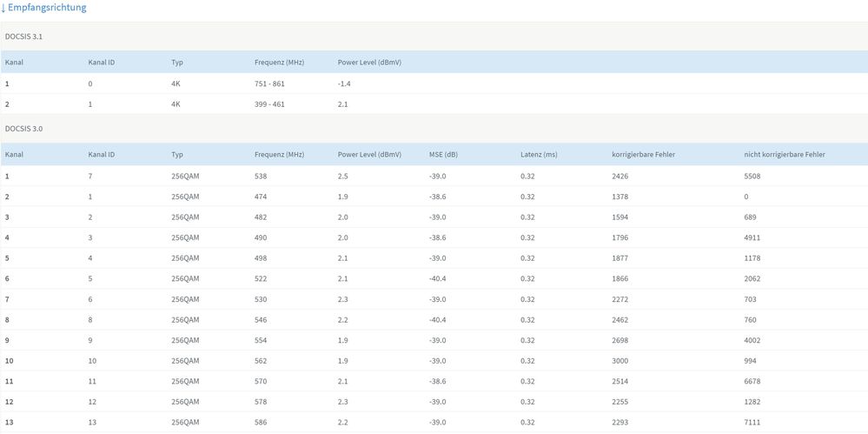Click the DOCSIS 3.1 table title

tap(23, 36)
